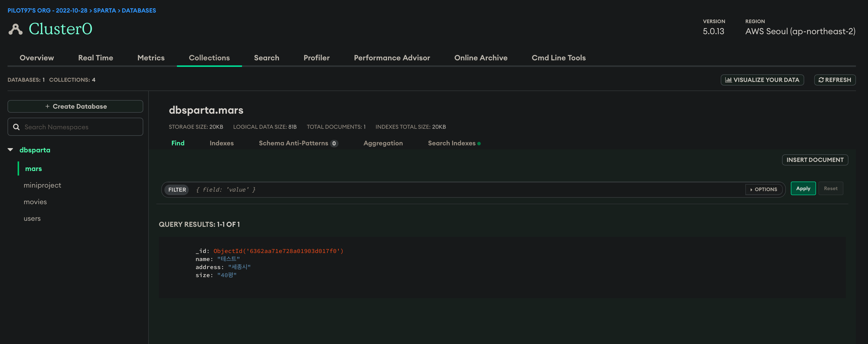The width and height of the screenshot is (868, 344).
Task: Expand the filter OPTIONS panel
Action: (x=763, y=190)
